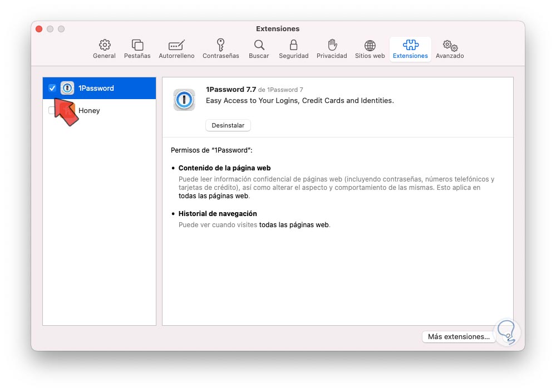Click the Desinstalar button
The image size is (556, 392).
[228, 125]
